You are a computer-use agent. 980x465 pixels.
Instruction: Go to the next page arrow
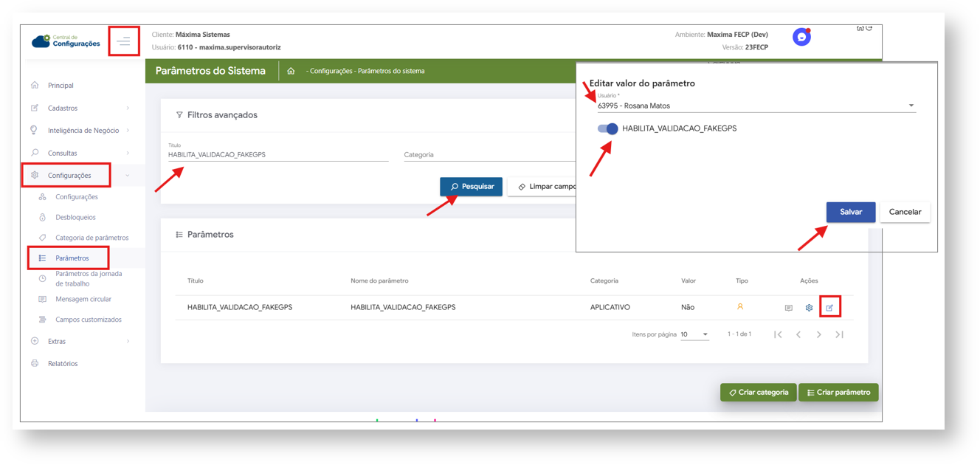point(818,335)
